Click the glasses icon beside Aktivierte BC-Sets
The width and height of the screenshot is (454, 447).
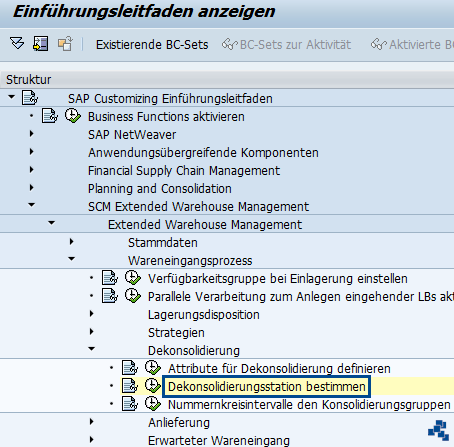coord(379,44)
